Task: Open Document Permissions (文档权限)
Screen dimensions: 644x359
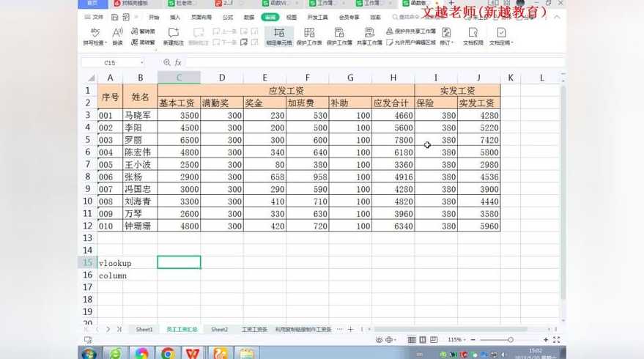Action: point(473,36)
